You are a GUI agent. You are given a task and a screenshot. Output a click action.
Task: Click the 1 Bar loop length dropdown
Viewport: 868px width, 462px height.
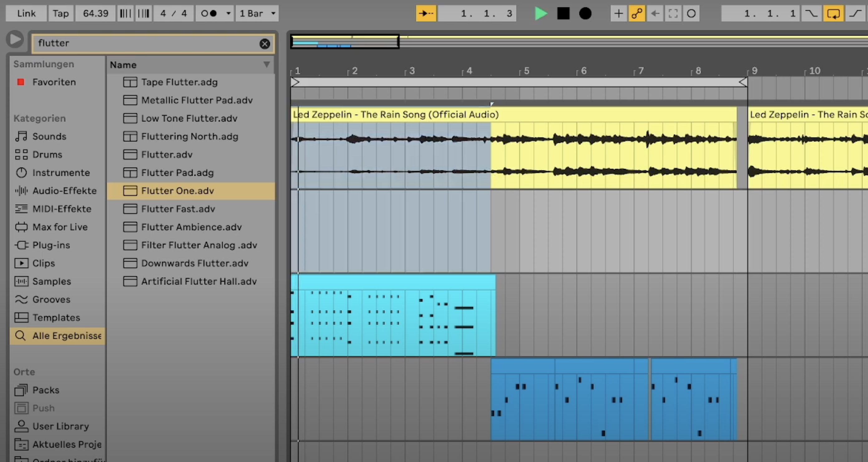[256, 13]
